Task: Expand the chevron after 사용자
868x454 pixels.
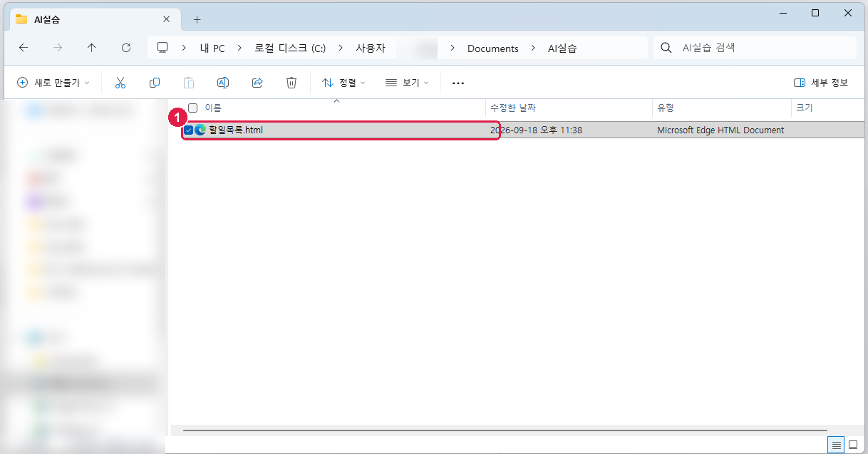Action: click(453, 48)
